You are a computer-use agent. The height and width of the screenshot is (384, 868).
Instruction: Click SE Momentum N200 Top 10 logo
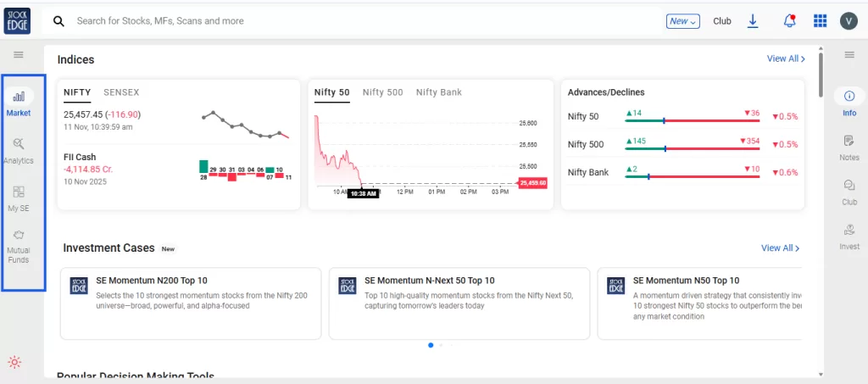tap(79, 286)
